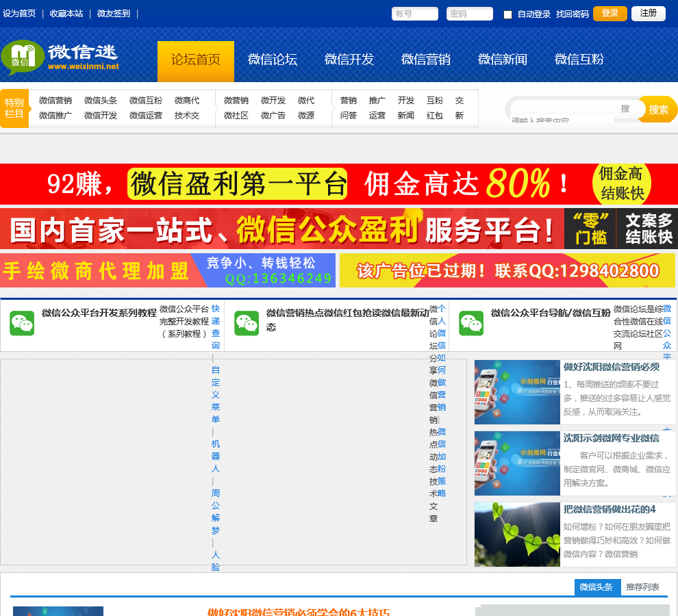Click the 收藏本站 link
The image size is (678, 616).
tap(66, 14)
